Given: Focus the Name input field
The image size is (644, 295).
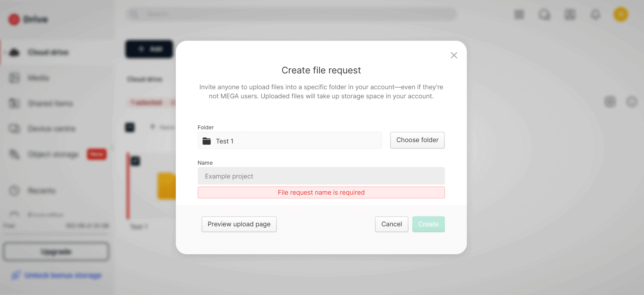Looking at the screenshot, I should tap(321, 176).
